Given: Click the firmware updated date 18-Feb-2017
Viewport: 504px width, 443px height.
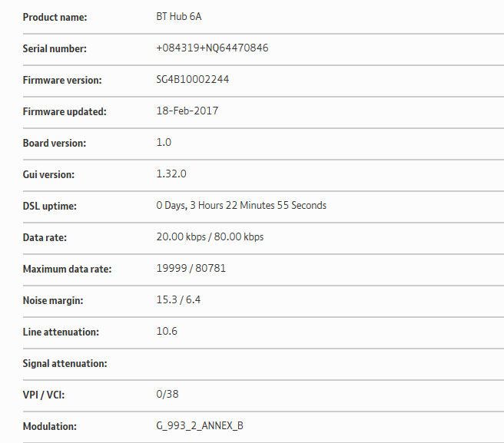Looking at the screenshot, I should point(187,111).
